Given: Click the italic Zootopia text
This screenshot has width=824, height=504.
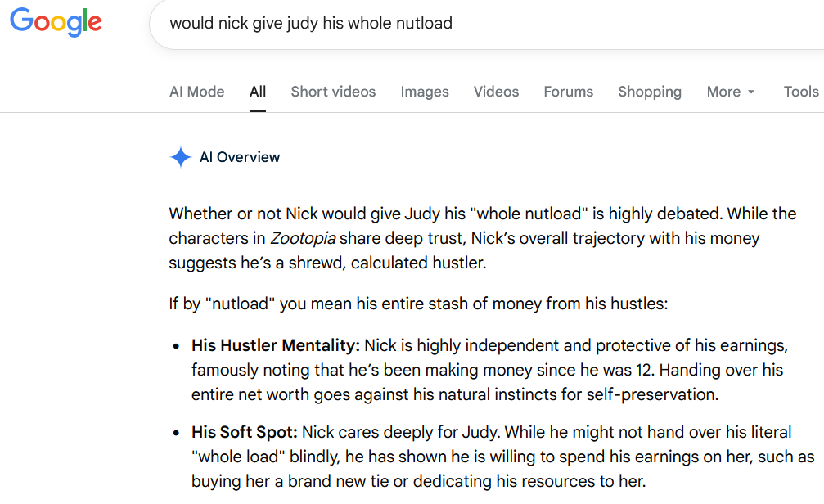Looking at the screenshot, I should point(303,238).
